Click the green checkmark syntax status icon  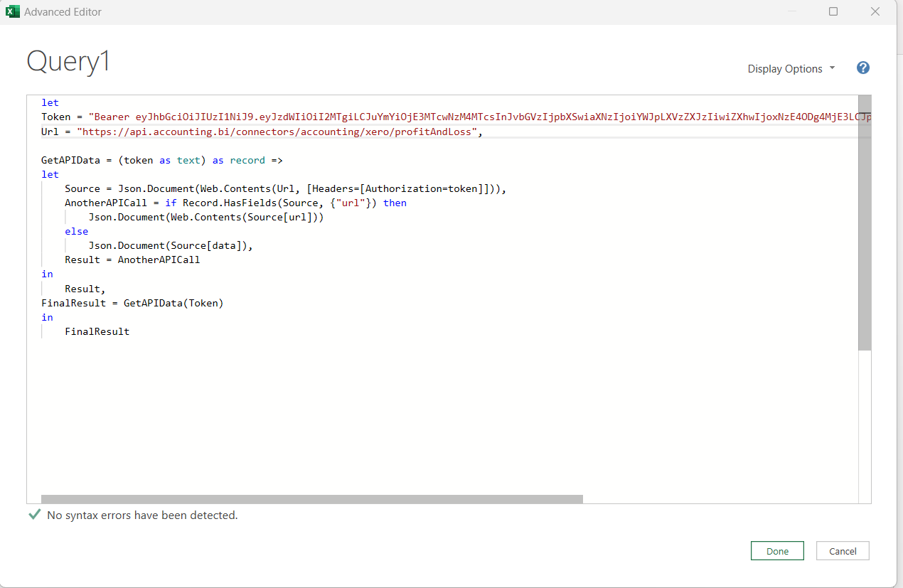[33, 514]
